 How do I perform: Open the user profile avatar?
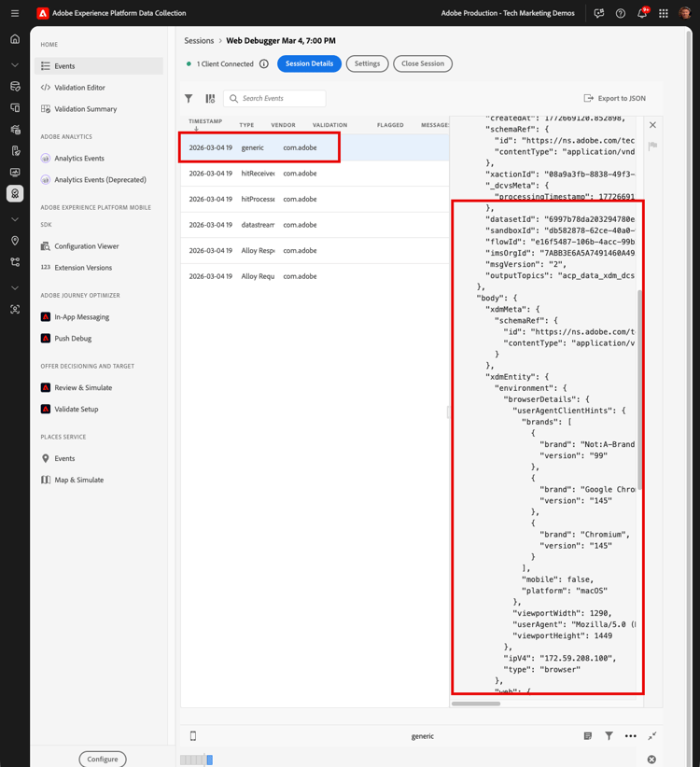pyautogui.click(x=685, y=13)
